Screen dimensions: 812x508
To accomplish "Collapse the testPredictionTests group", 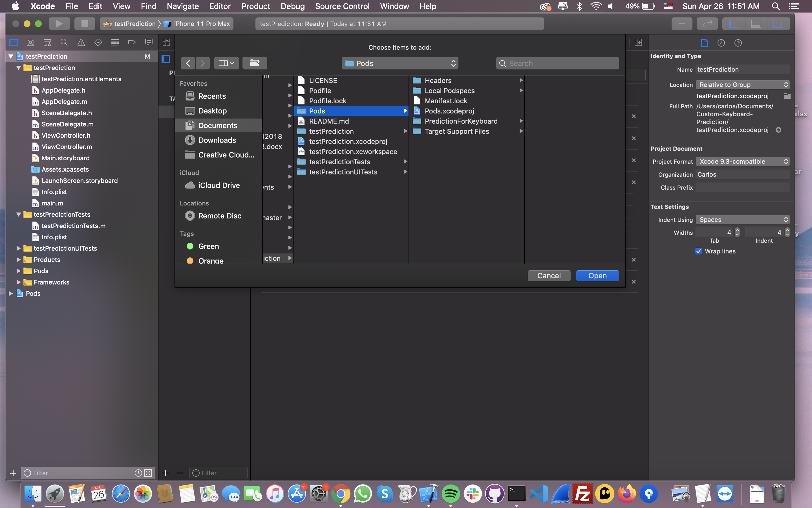I will coord(18,214).
